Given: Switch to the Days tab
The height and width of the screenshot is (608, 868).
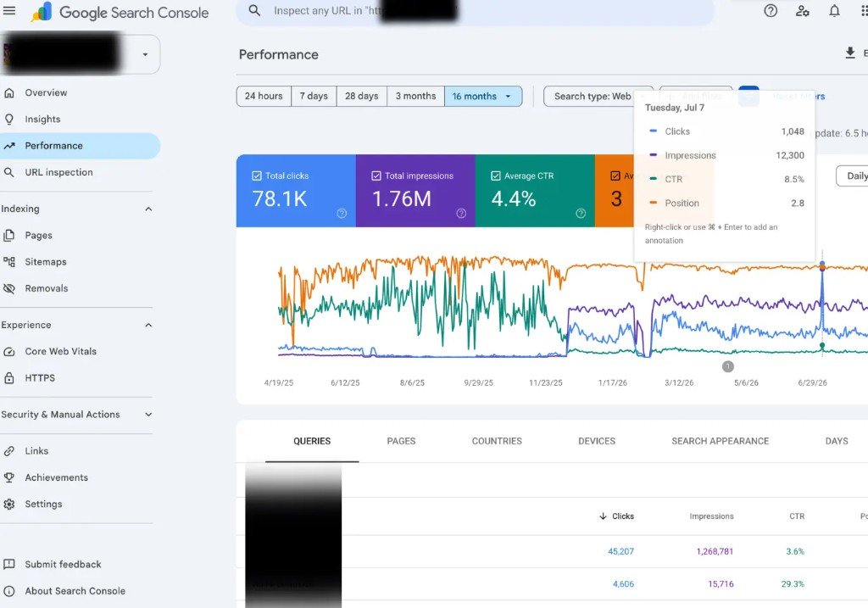Looking at the screenshot, I should tap(836, 441).
